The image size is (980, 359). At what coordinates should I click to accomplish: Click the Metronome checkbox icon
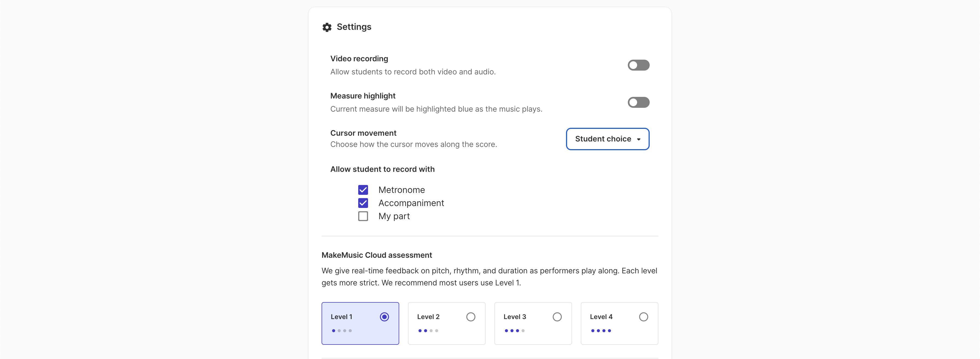[363, 190]
